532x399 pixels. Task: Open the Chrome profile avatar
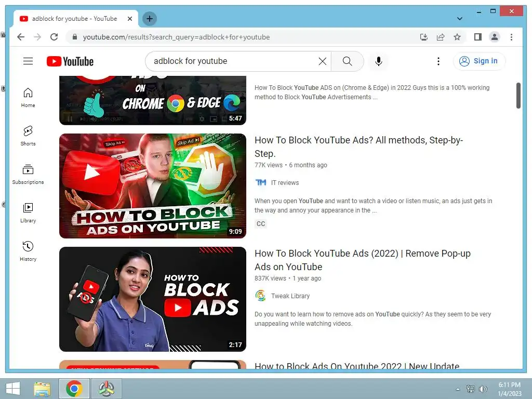pyautogui.click(x=495, y=37)
